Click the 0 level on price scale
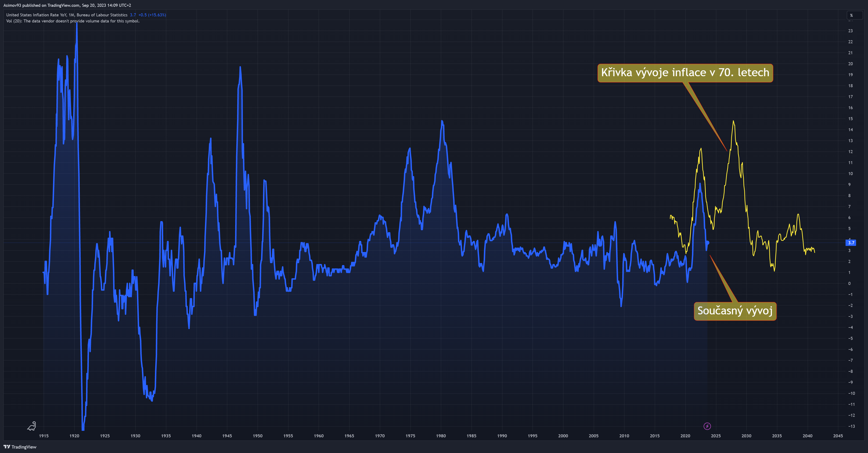 click(x=849, y=284)
